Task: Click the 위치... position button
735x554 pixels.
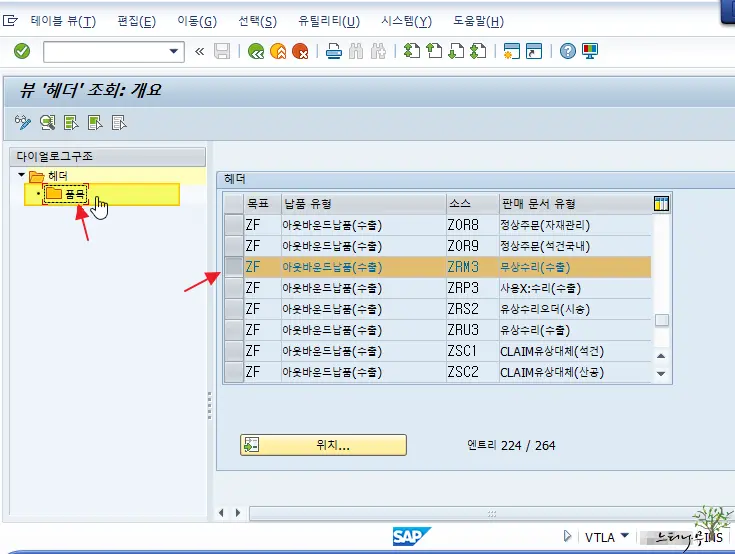Action: point(323,445)
